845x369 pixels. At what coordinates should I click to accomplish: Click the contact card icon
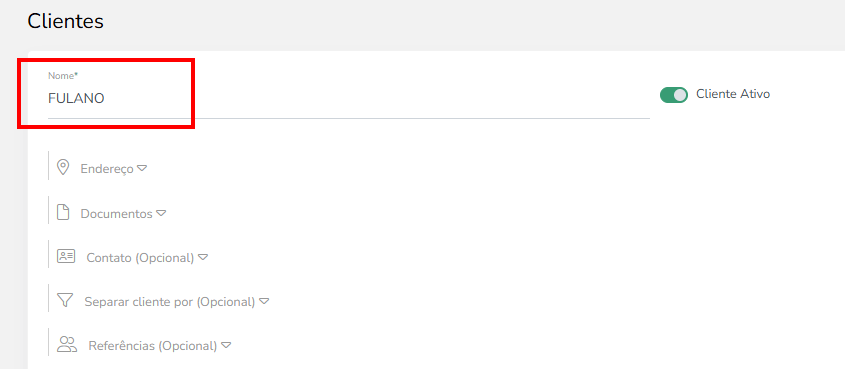click(66, 256)
